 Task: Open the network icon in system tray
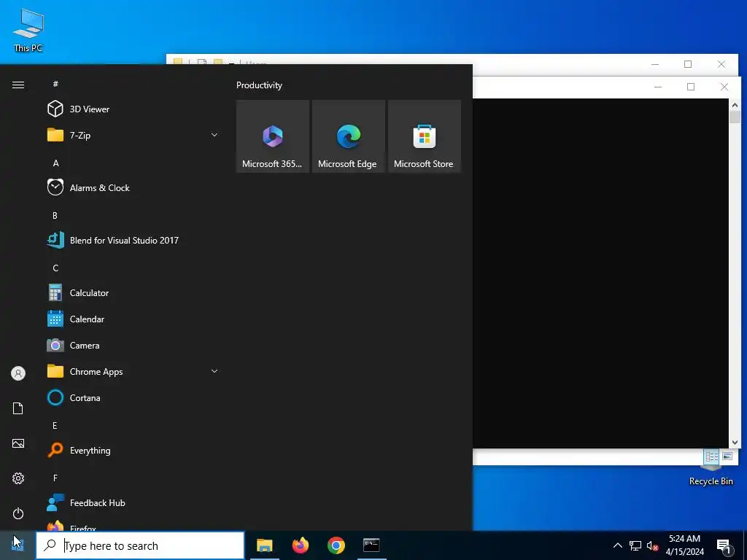pos(635,545)
